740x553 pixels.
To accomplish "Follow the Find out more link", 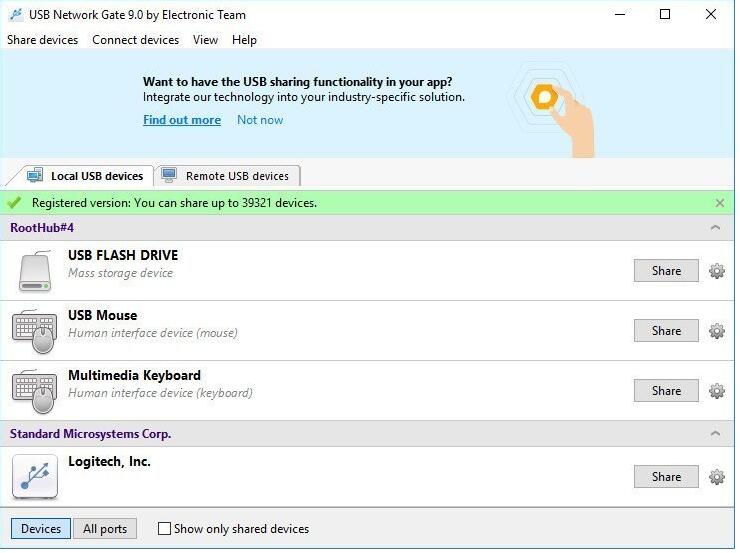I will tap(183, 121).
